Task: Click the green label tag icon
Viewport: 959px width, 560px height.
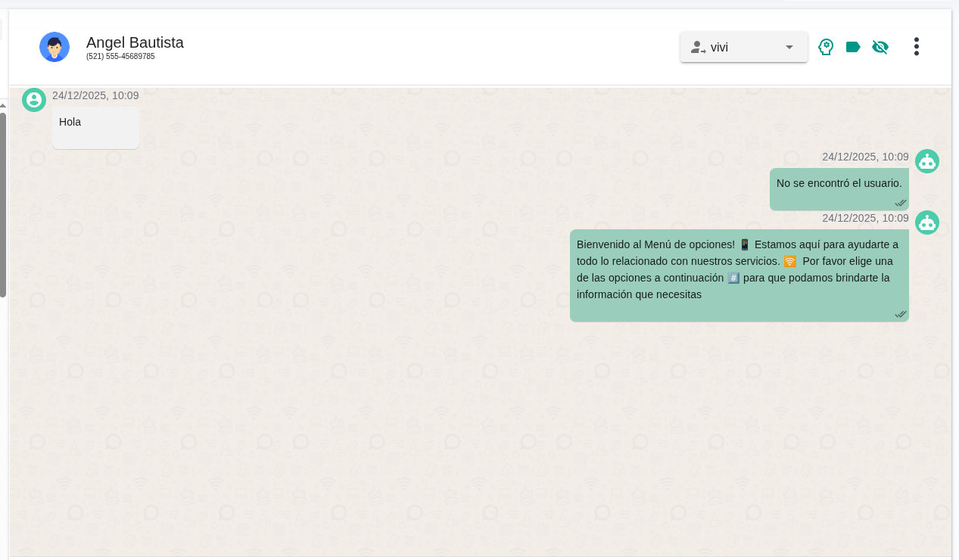Action: click(853, 47)
